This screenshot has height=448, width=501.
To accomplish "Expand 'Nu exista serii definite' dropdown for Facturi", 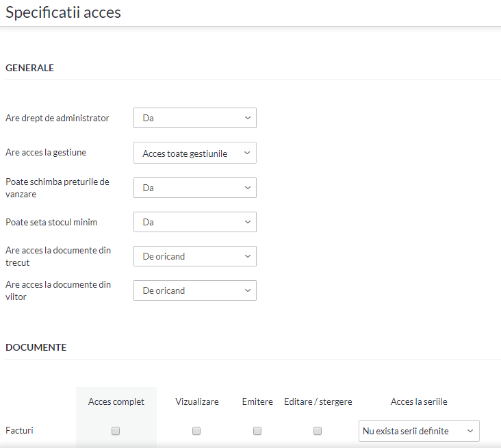I will coord(419,431).
